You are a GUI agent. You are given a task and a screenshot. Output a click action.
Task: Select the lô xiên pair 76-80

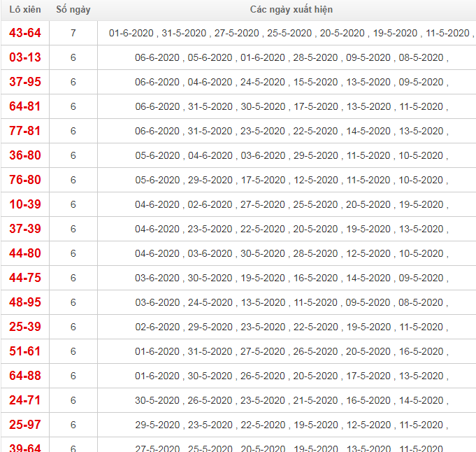pos(25,180)
